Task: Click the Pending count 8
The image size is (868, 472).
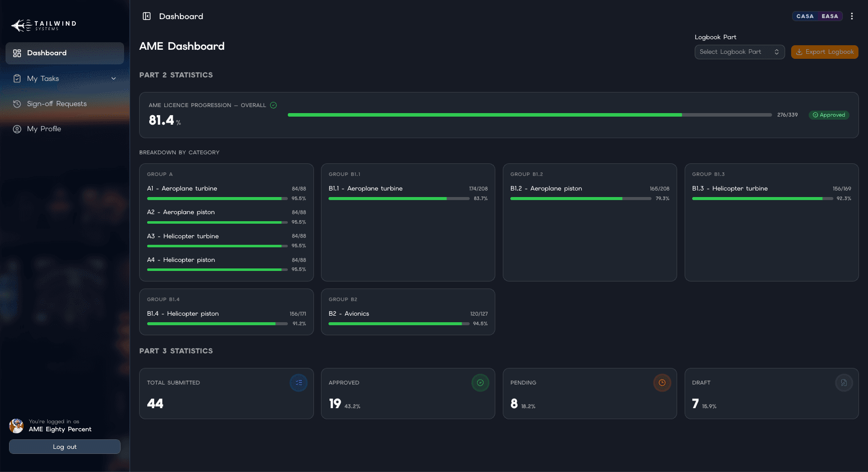Action: [514, 404]
